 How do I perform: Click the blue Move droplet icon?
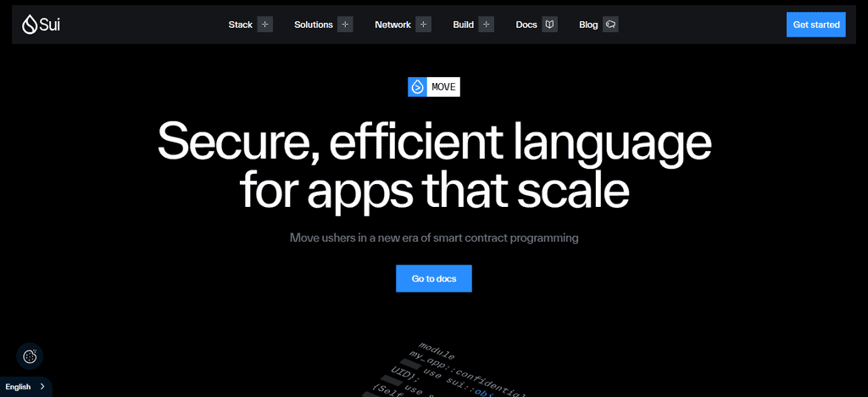[417, 87]
